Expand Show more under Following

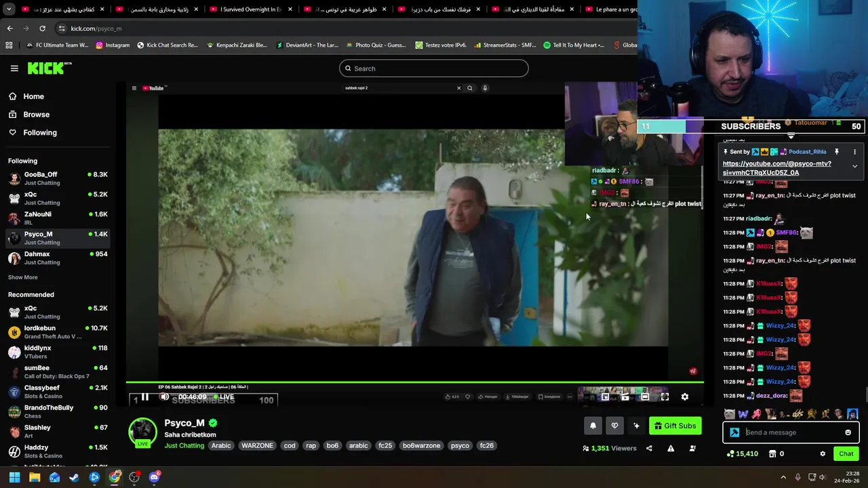click(22, 277)
